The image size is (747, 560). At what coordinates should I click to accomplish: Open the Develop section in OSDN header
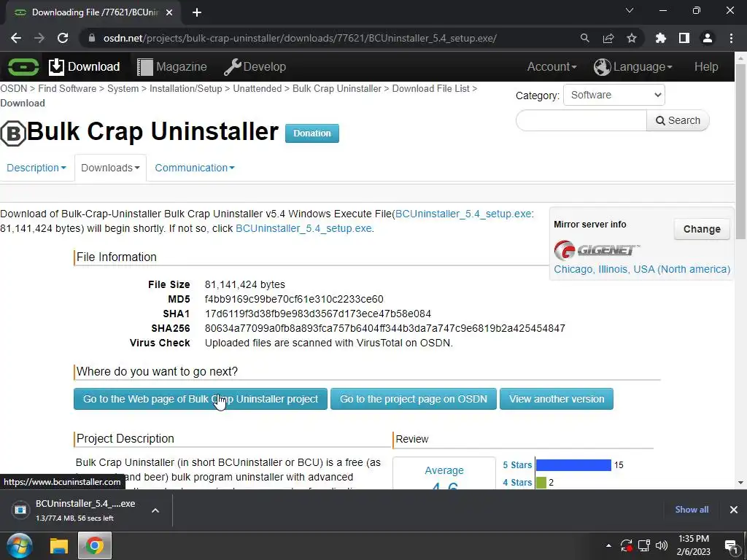[255, 66]
